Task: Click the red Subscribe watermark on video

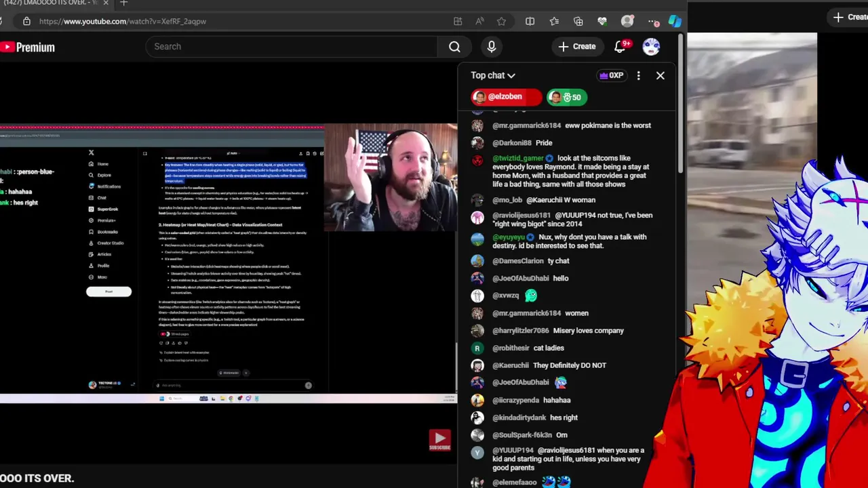Action: [439, 440]
